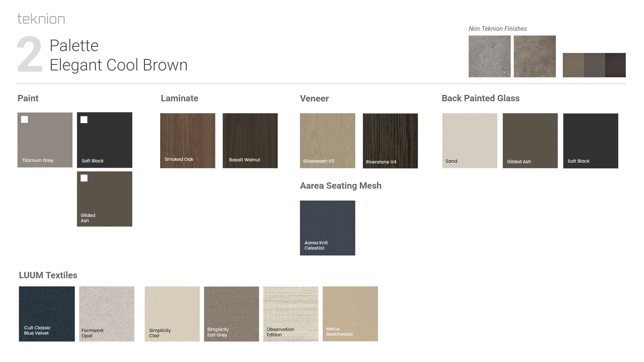This screenshot has height=362, width=644.
Task: Select Cult Classic Blue Velvet textile
Action: (47, 314)
